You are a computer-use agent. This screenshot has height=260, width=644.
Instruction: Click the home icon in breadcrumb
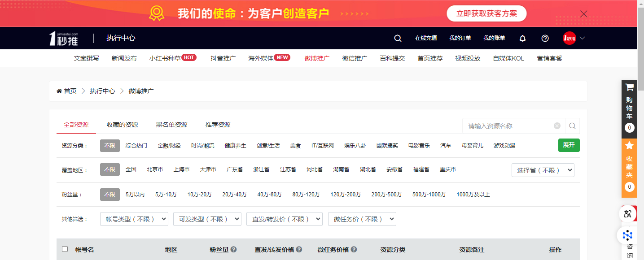[x=59, y=91]
